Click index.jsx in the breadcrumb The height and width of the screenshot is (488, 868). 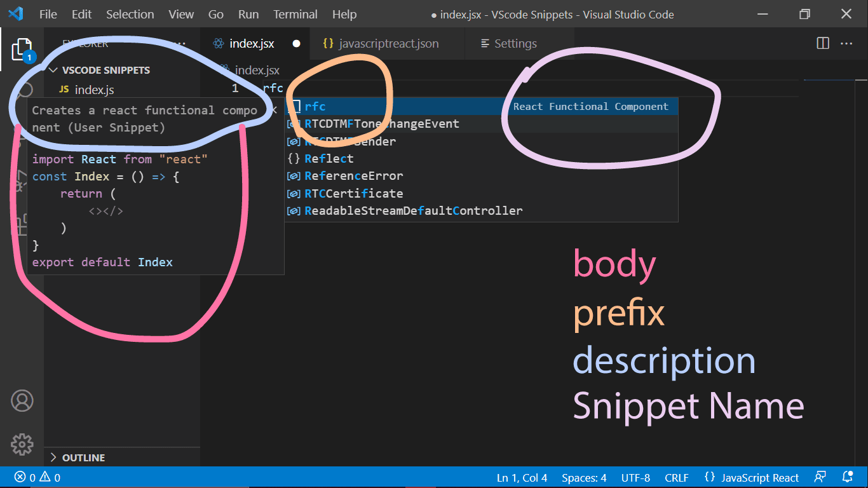257,70
